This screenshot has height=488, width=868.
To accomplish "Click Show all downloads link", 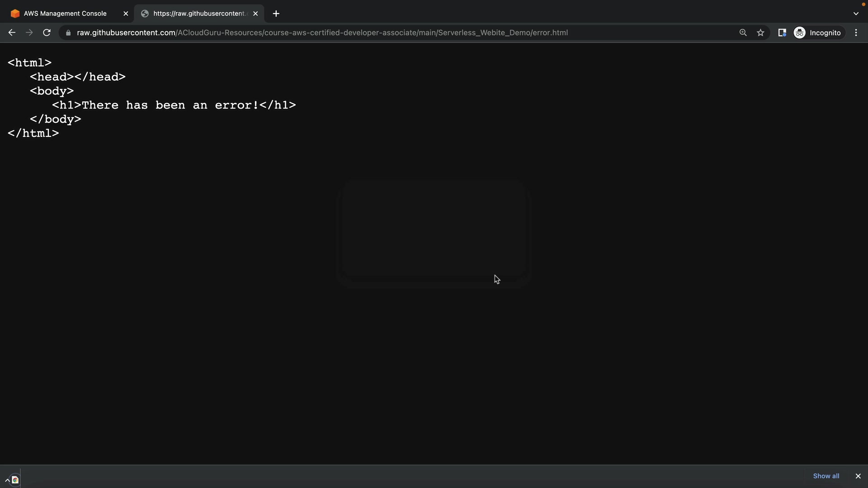I will point(826,476).
